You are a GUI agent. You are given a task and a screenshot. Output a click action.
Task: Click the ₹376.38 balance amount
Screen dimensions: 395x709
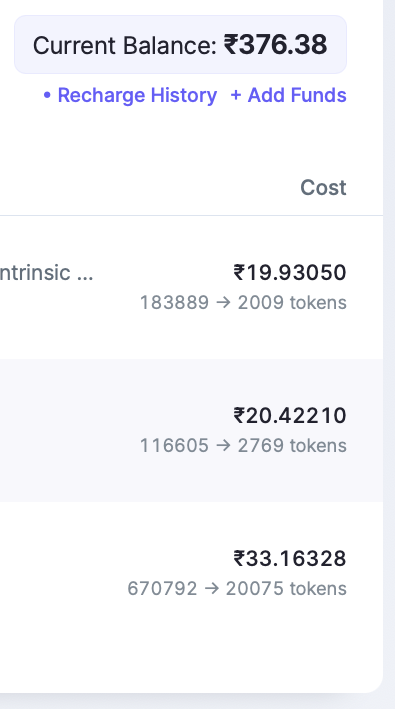tap(275, 45)
